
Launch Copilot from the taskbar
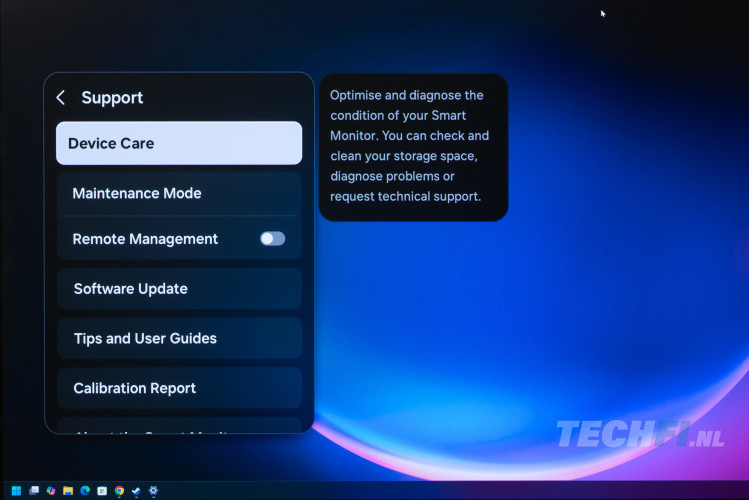tap(51, 490)
